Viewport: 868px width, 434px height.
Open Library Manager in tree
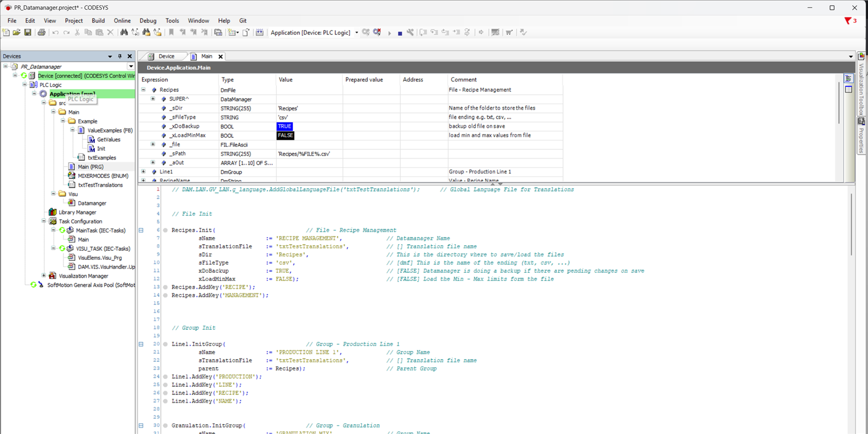[77, 212]
